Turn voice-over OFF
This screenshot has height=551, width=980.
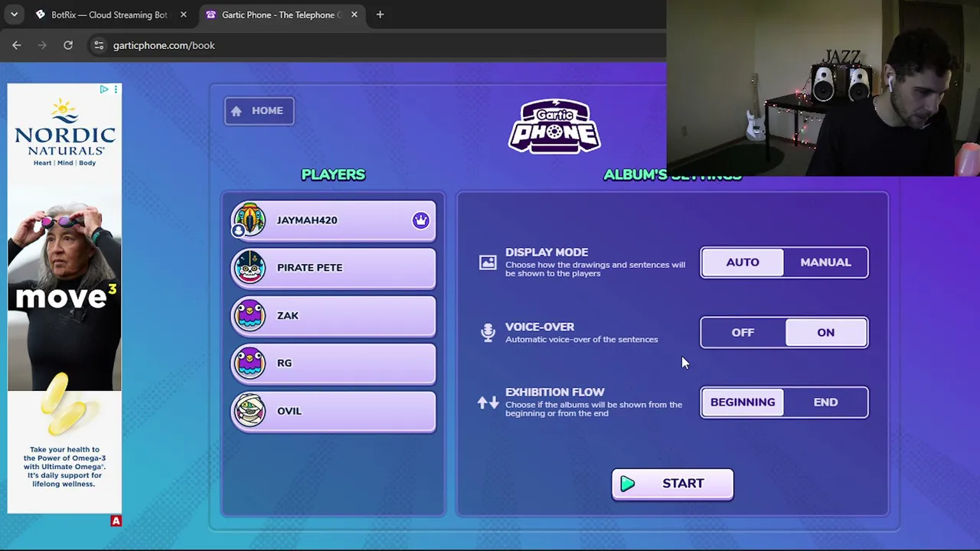(x=743, y=333)
